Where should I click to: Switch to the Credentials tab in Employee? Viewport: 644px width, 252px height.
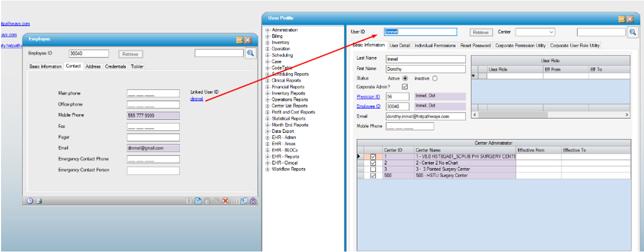(x=116, y=66)
